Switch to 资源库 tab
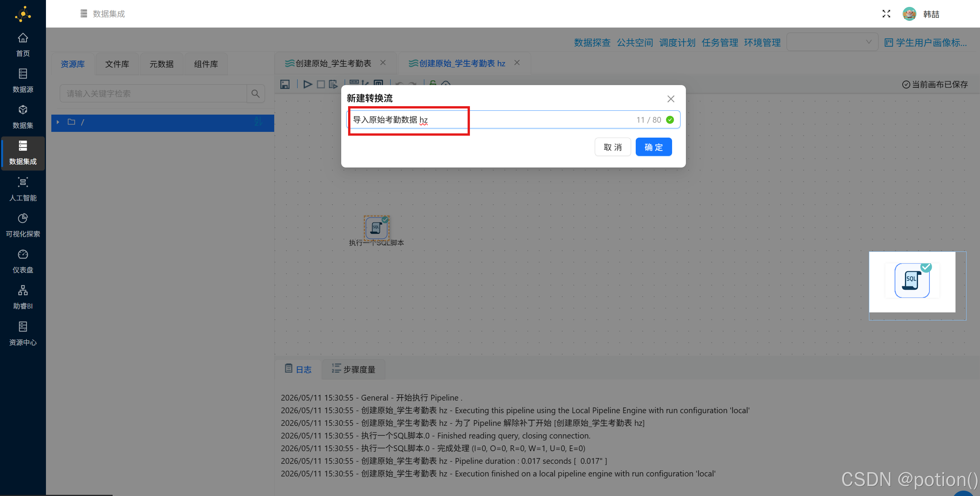The height and width of the screenshot is (496, 980). [73, 64]
